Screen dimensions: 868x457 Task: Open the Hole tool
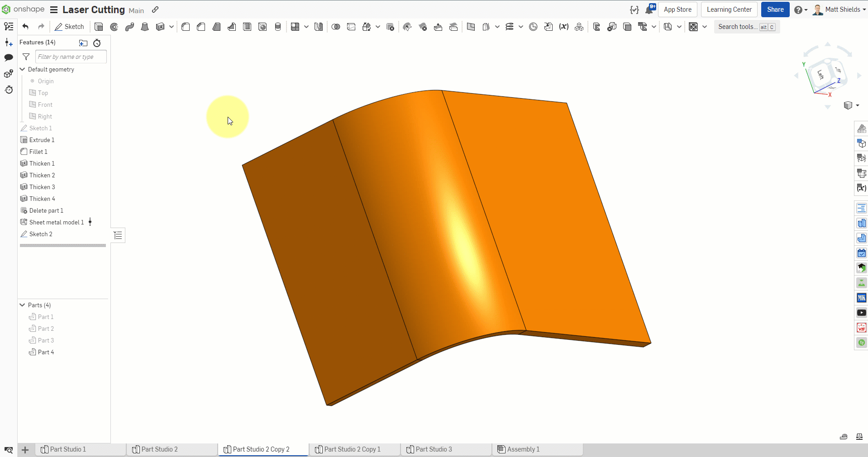pos(262,27)
